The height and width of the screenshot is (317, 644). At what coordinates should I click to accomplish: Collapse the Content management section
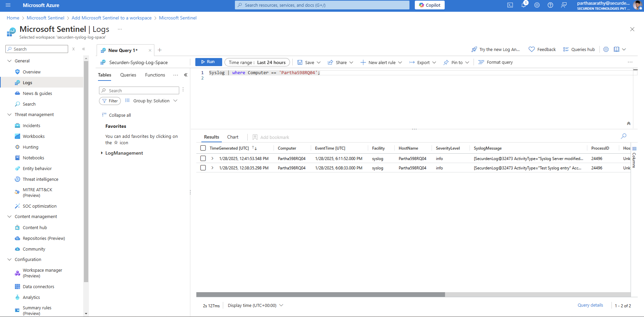9,216
